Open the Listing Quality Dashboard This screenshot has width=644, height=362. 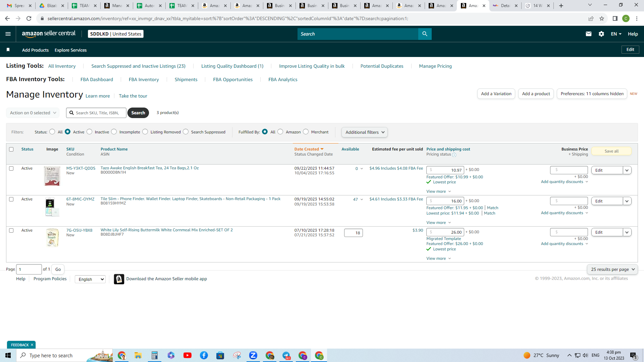(232, 66)
